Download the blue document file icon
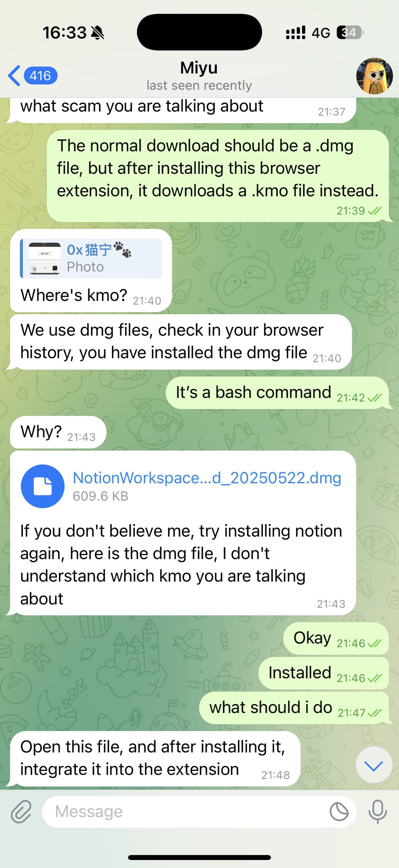 (43, 487)
